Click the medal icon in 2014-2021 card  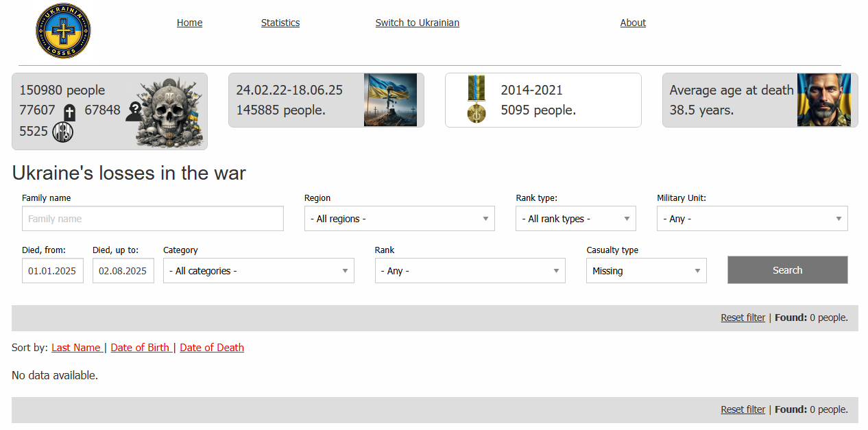pyautogui.click(x=476, y=99)
